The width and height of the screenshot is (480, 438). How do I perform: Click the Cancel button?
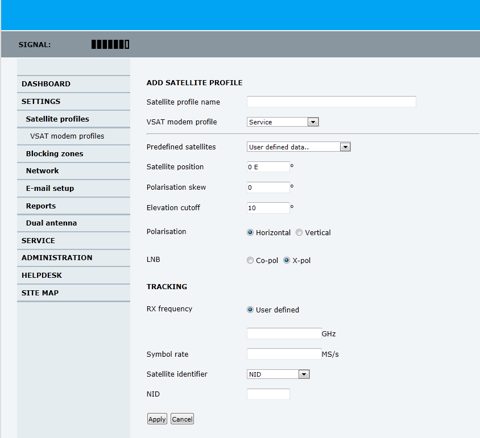(182, 419)
